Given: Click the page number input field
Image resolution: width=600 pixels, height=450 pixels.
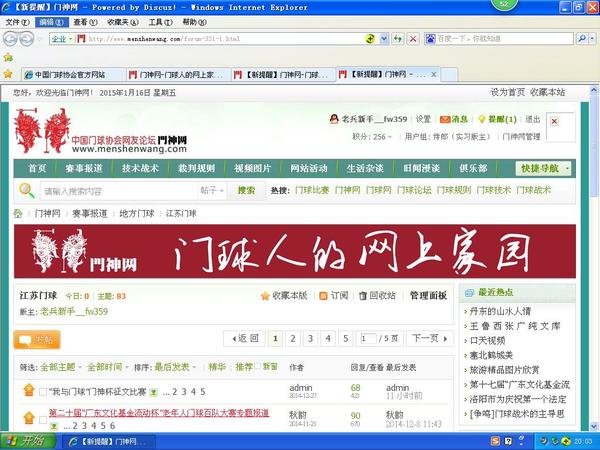Looking at the screenshot, I should pyautogui.click(x=369, y=338).
